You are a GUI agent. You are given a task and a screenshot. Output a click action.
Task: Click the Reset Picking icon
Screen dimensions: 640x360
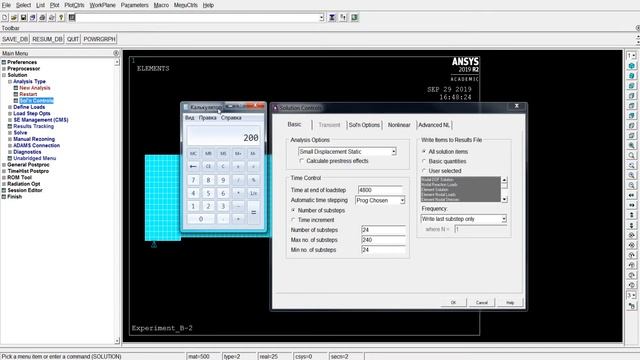point(343,18)
